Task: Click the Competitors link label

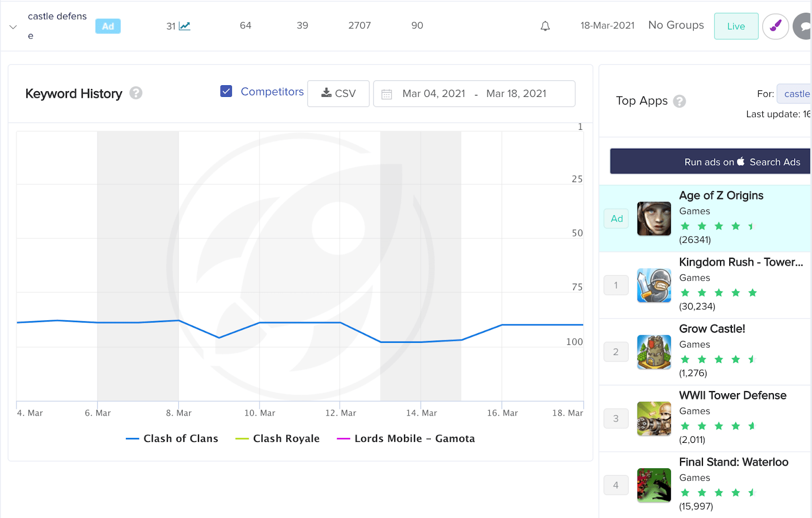Action: click(x=272, y=92)
